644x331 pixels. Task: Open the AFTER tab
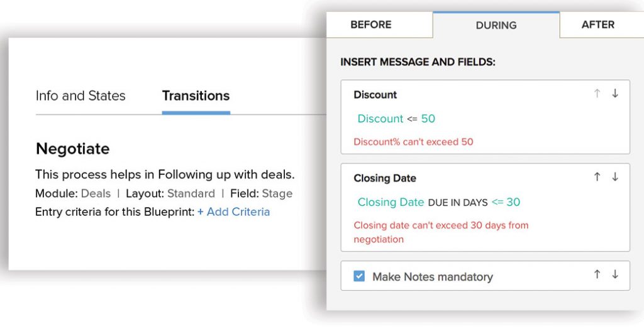point(598,25)
